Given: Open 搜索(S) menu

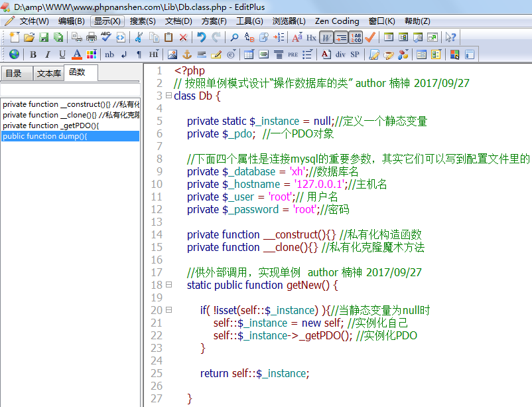Looking at the screenshot, I should point(143,21).
